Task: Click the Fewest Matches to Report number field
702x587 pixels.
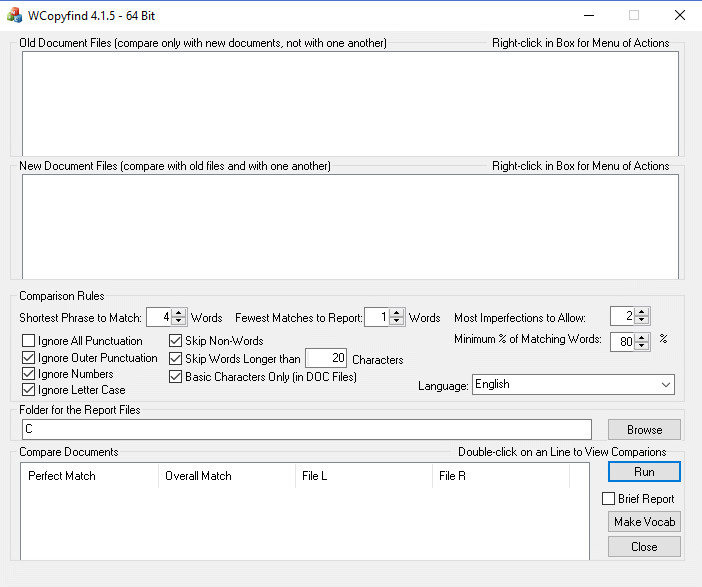Action: tap(377, 317)
